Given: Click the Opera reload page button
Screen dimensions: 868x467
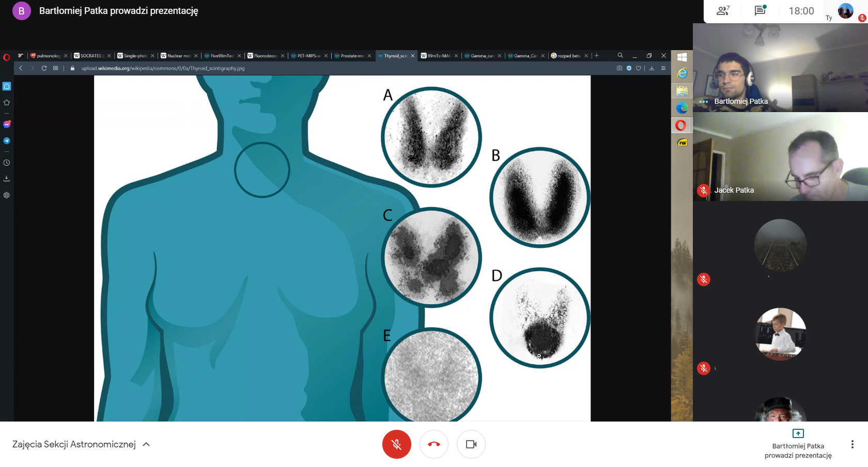Looking at the screenshot, I should [x=44, y=68].
